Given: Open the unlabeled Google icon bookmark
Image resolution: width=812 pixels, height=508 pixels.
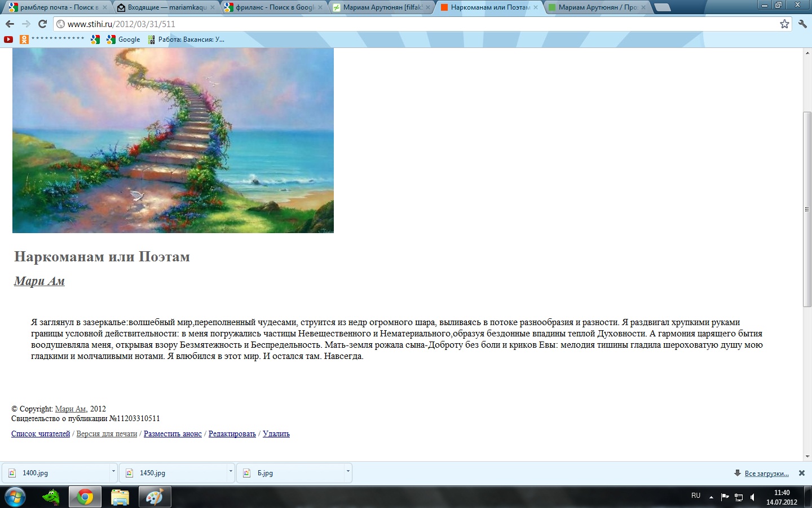Looking at the screenshot, I should [x=95, y=40].
